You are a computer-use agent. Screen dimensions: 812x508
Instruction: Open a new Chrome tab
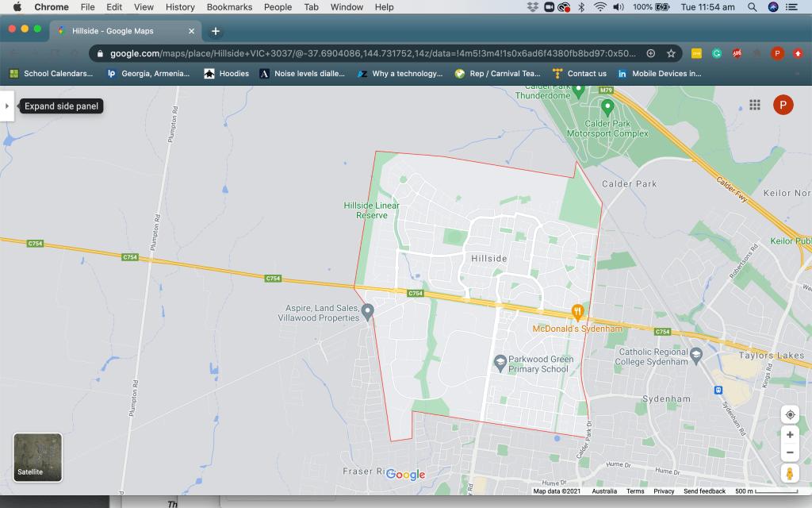tap(216, 31)
